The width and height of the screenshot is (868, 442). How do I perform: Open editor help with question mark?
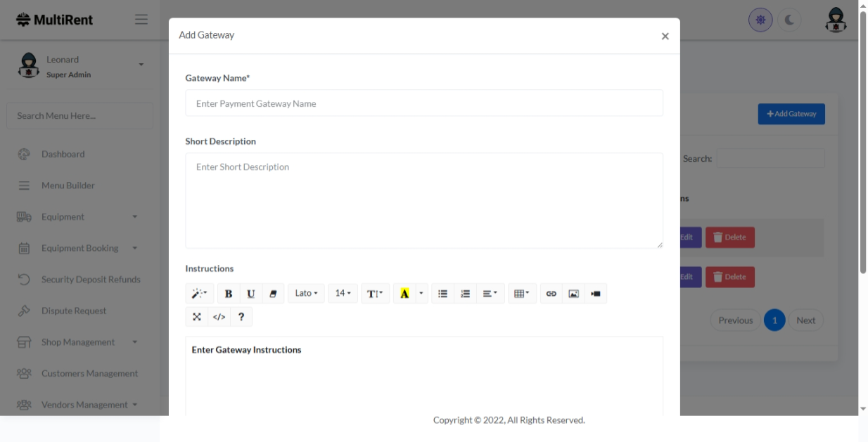tap(241, 317)
